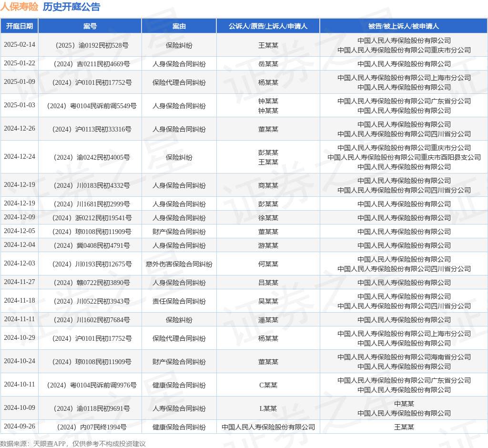The height and width of the screenshot is (448, 488).
Task: Click plaintiff name 潘某某
Action: pyautogui.click(x=268, y=320)
